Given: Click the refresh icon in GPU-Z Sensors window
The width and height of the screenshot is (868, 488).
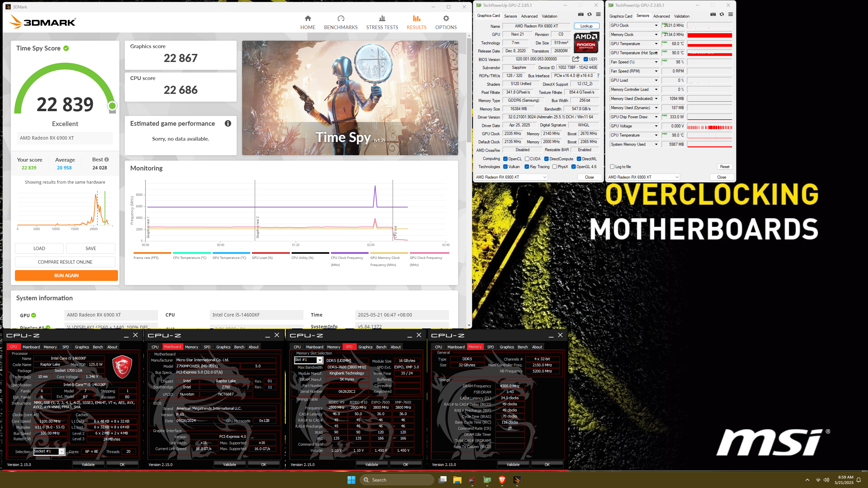Looking at the screenshot, I should coord(722,15).
